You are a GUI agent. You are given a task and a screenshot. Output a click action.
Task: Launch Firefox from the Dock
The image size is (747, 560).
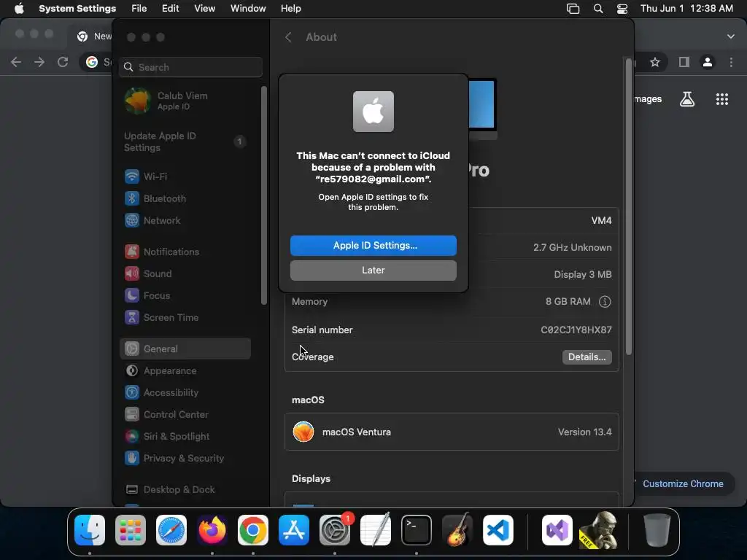pos(212,530)
